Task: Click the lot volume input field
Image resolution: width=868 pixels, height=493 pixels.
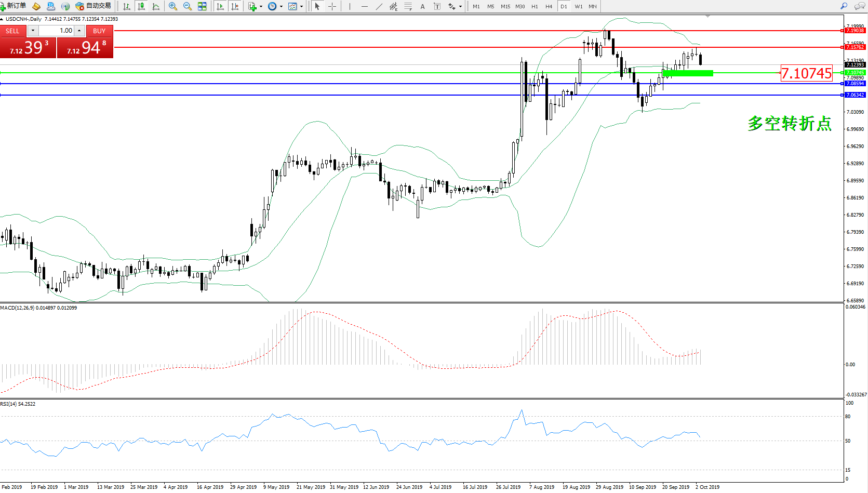Action: point(57,31)
